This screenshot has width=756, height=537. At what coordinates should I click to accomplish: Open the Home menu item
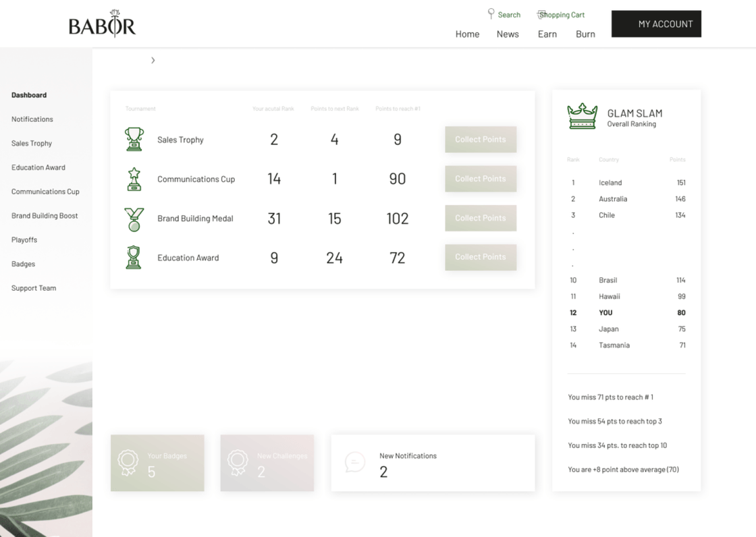coord(467,34)
